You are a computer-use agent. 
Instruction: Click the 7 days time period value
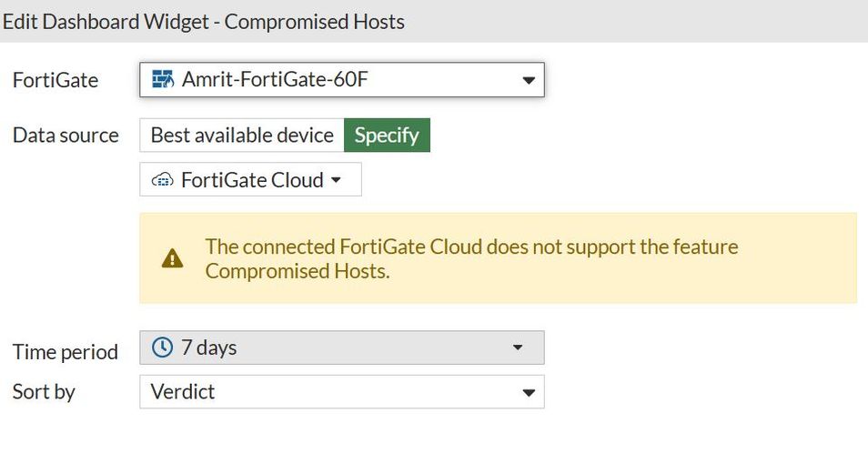pyautogui.click(x=209, y=347)
